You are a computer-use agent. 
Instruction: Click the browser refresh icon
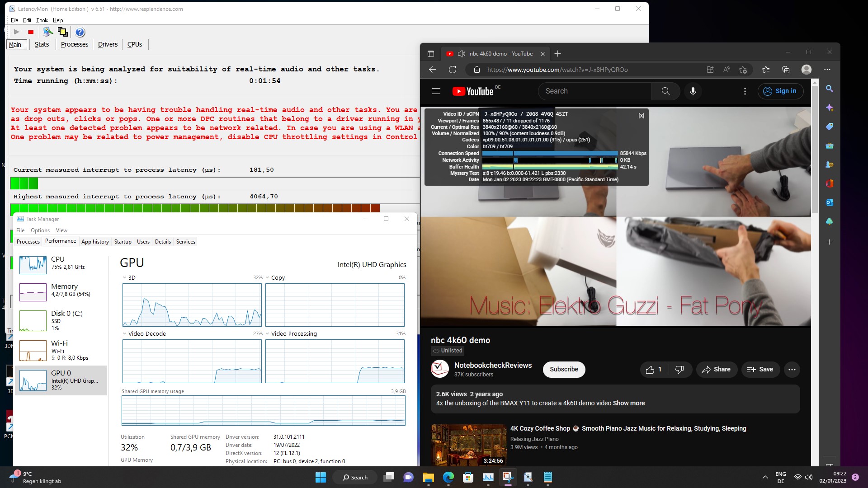point(453,70)
